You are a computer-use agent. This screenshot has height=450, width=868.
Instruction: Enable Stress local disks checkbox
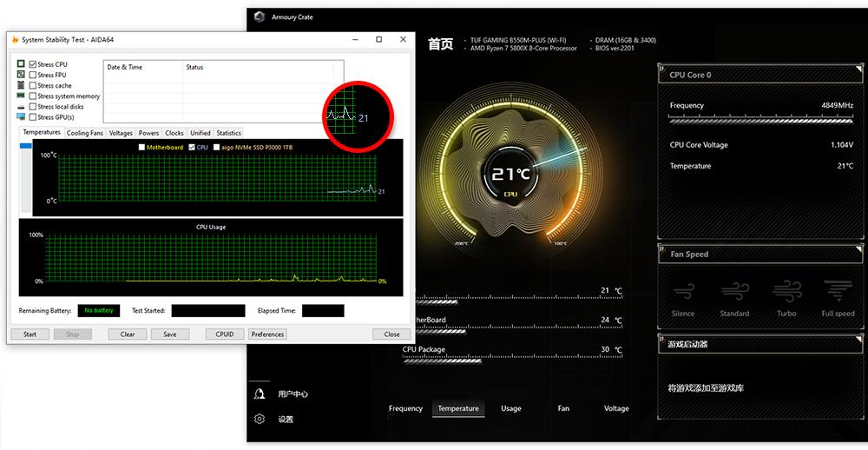coord(33,106)
